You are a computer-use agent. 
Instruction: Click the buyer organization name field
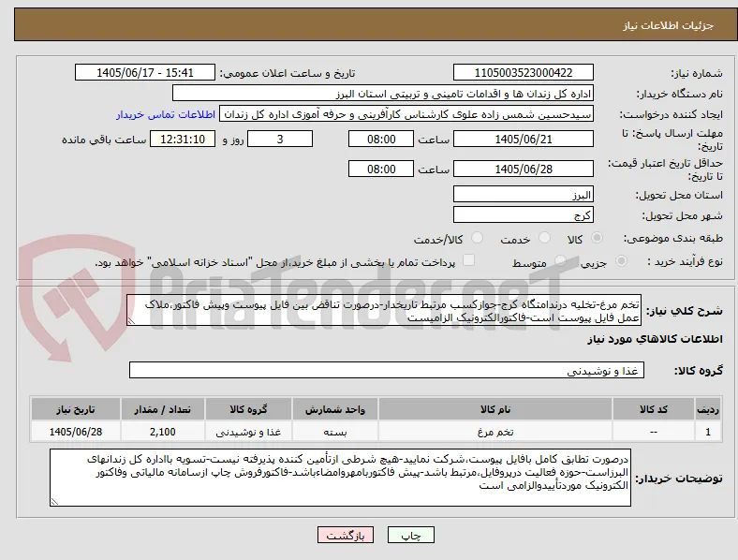383,93
